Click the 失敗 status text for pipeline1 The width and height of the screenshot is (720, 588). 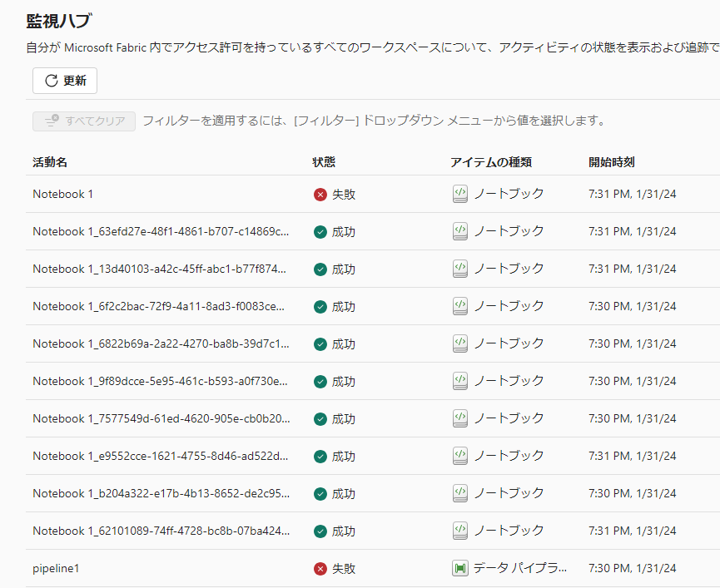[344, 569]
